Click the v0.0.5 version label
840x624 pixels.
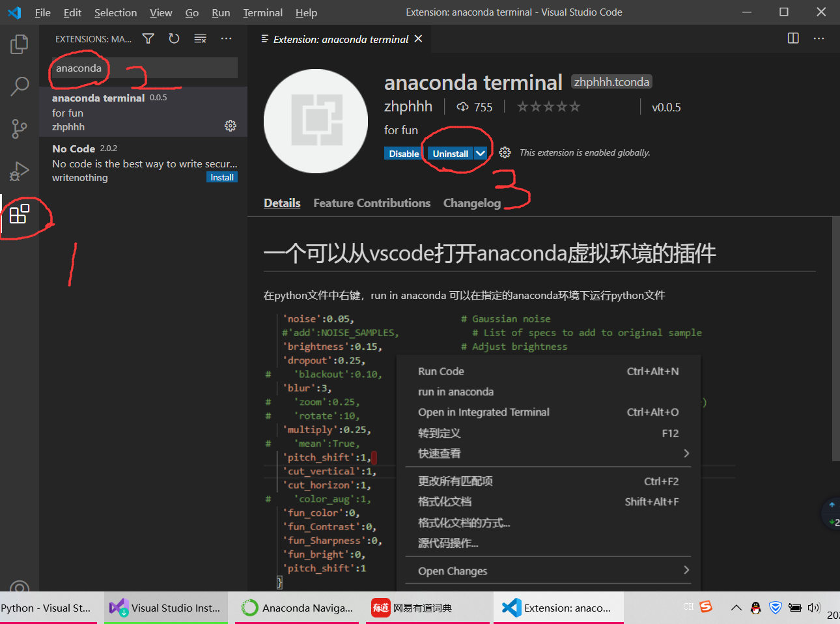[666, 107]
